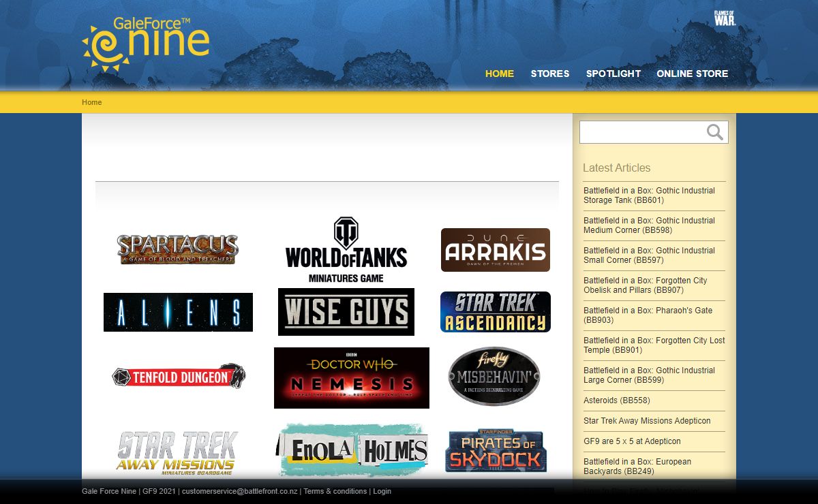Open Gothic Industrial Large Corner (BB599) article
The image size is (818, 504).
click(654, 375)
